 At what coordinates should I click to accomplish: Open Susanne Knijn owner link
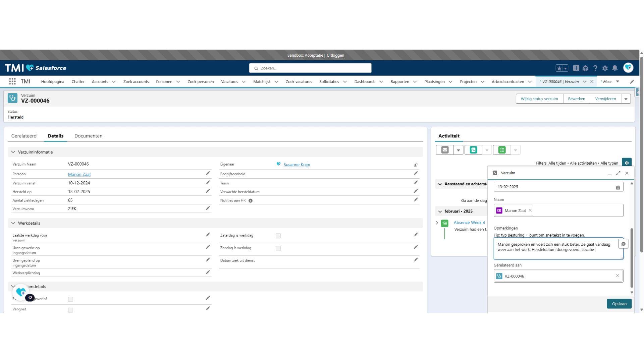297,165
